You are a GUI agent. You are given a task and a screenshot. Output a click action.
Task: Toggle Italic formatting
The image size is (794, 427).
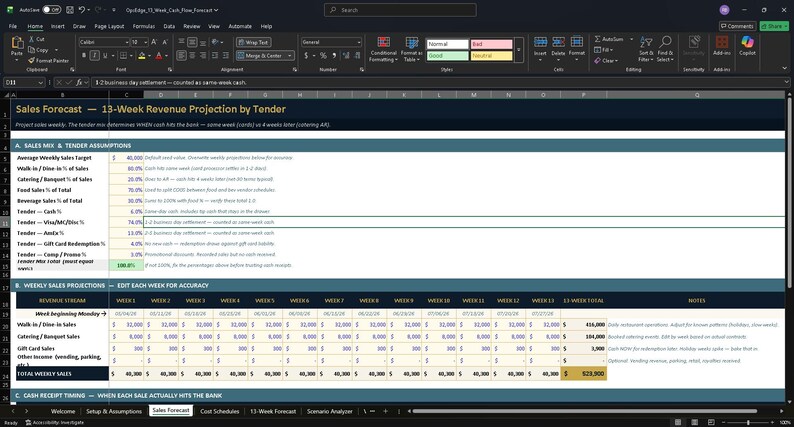(x=95, y=56)
